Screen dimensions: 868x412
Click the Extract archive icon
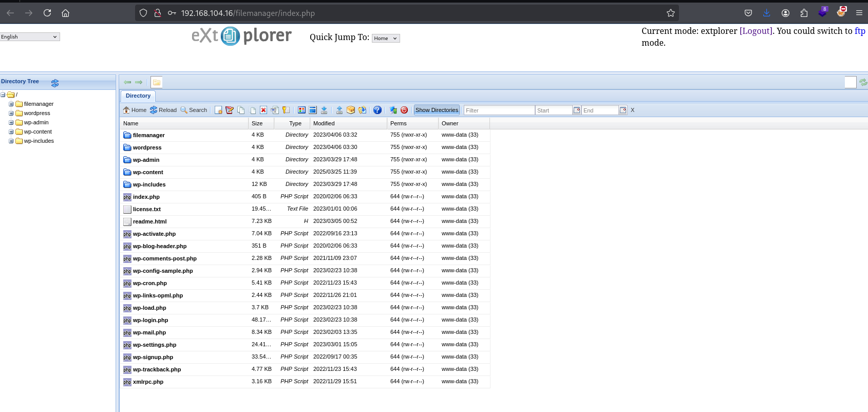pos(362,110)
